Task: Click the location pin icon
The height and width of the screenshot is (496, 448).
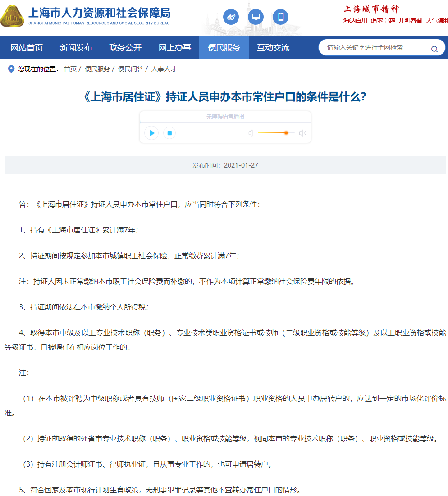Action: 11,69
